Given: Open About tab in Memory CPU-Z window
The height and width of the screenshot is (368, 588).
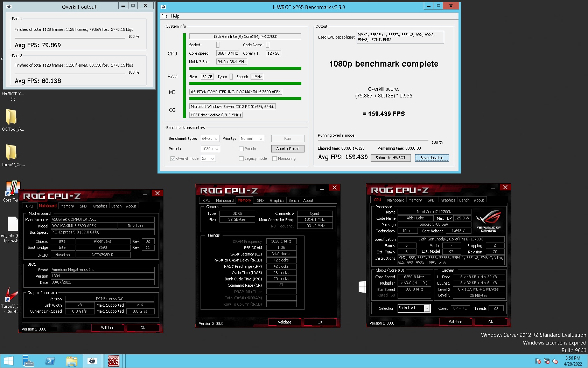Looking at the screenshot, I should pos(308,200).
